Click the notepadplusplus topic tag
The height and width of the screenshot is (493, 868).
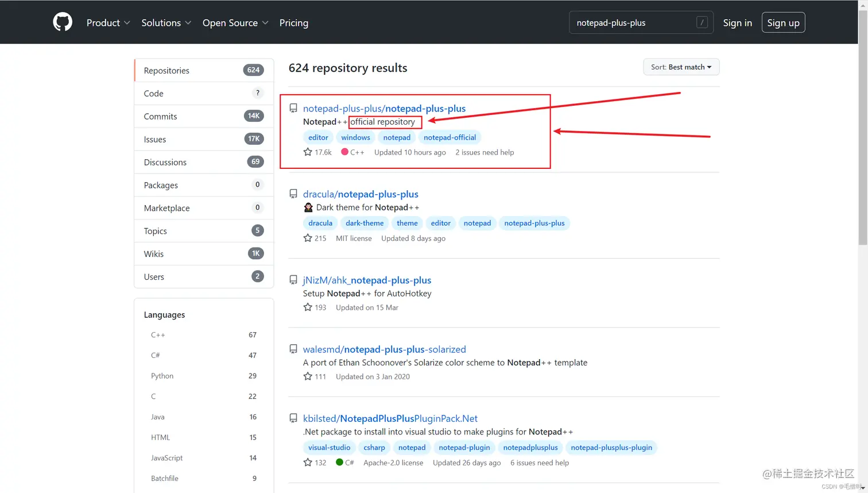point(530,448)
